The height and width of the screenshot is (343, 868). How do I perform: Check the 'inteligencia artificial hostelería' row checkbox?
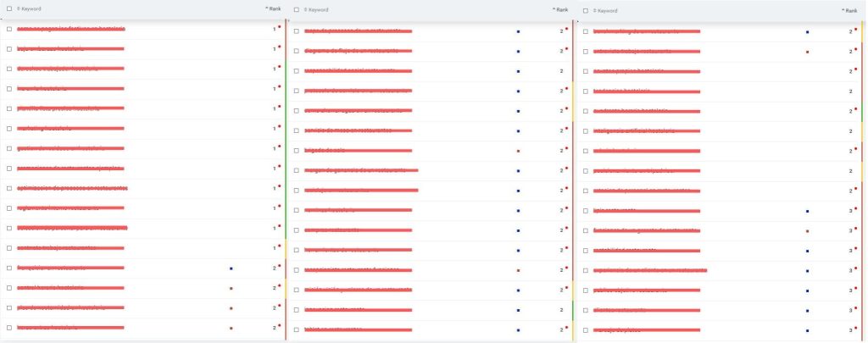pos(587,131)
